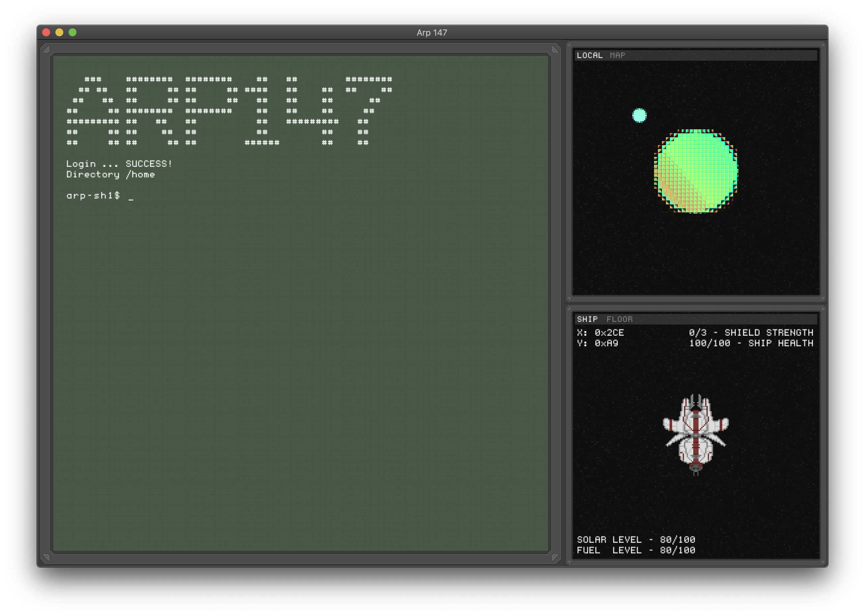Switch to the MAP tab

[617, 55]
